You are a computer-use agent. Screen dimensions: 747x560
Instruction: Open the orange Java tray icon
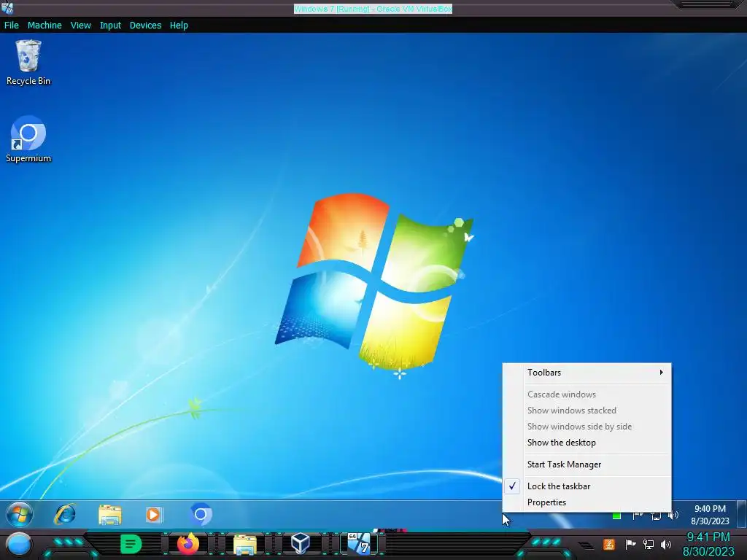[609, 544]
